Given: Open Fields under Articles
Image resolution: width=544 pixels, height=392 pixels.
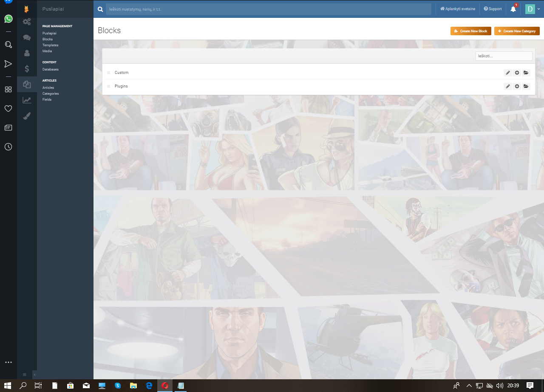Looking at the screenshot, I should coord(47,99).
